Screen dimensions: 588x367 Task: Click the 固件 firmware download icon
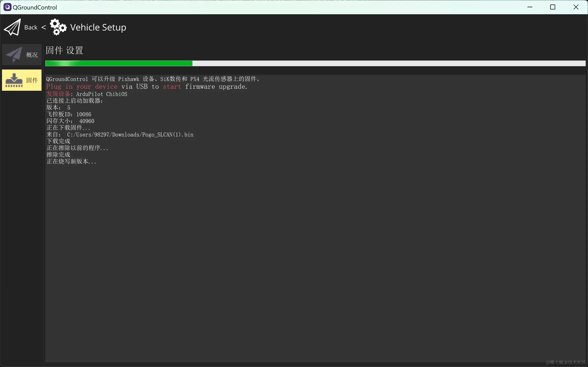pos(14,80)
